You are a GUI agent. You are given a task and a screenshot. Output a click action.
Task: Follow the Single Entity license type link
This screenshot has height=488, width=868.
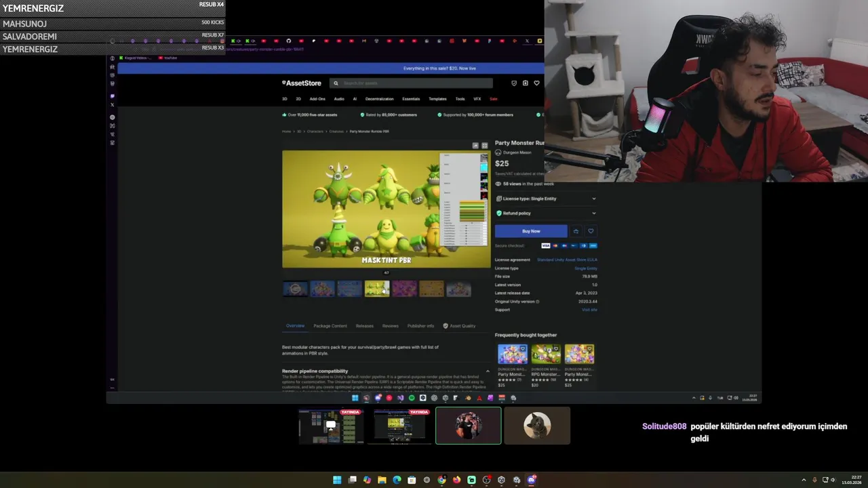[586, 268]
